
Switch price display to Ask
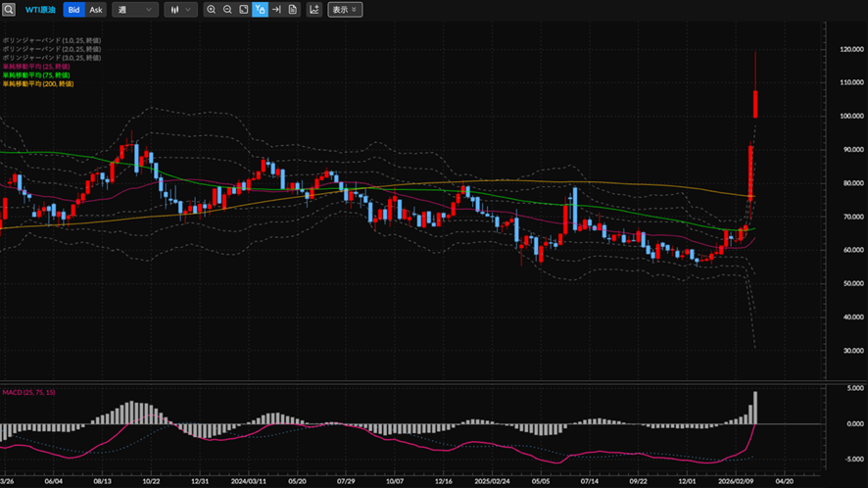coord(96,10)
